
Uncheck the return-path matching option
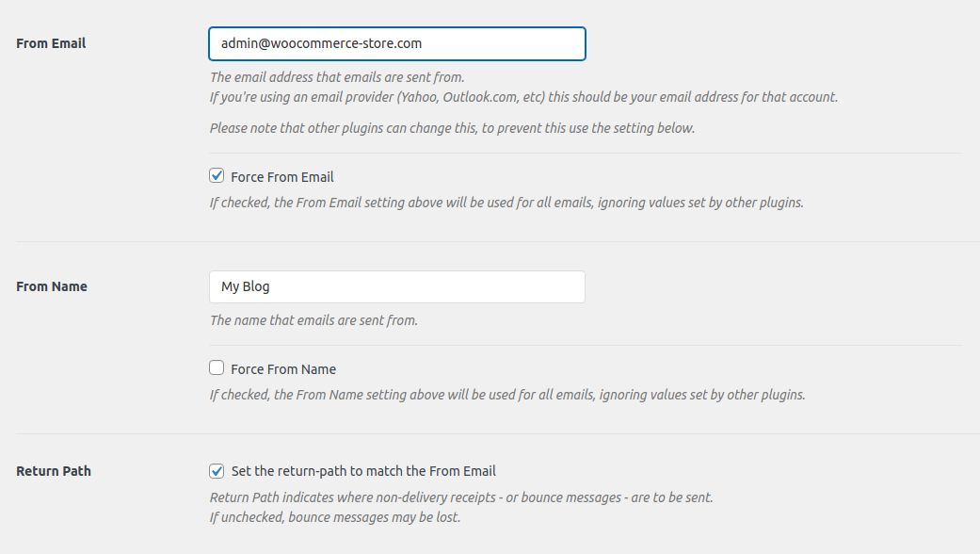(216, 470)
